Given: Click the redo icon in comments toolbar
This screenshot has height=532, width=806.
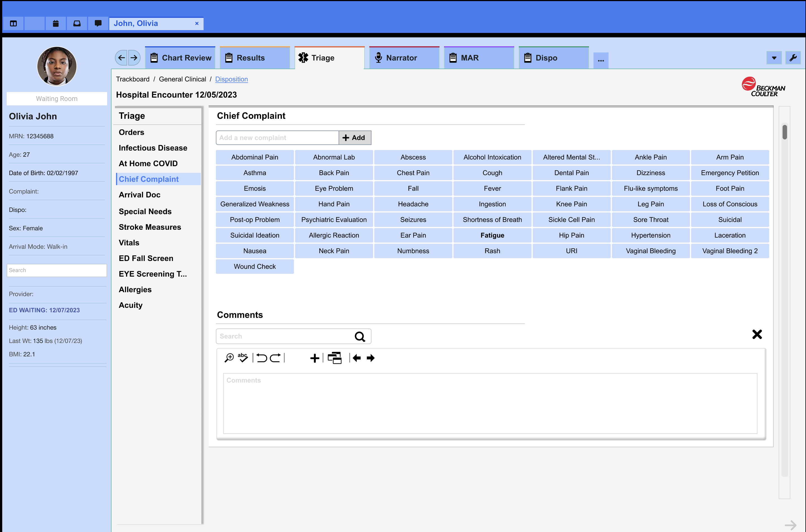Looking at the screenshot, I should (275, 358).
